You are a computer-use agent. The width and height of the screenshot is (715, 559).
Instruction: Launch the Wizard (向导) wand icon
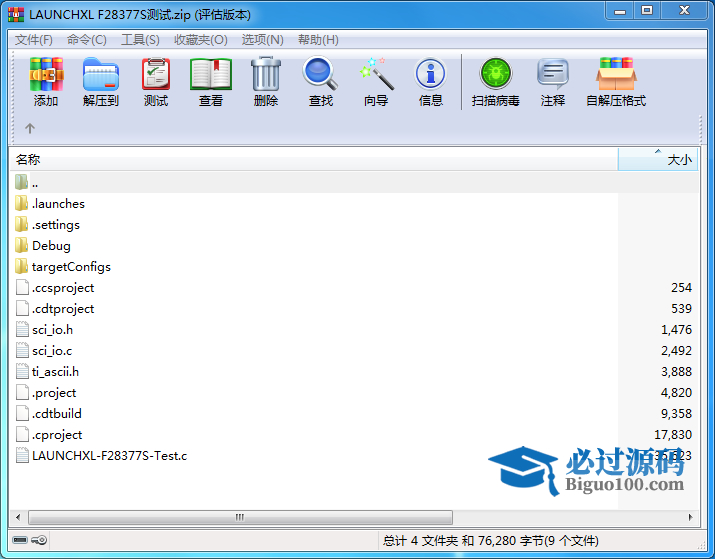(x=376, y=74)
